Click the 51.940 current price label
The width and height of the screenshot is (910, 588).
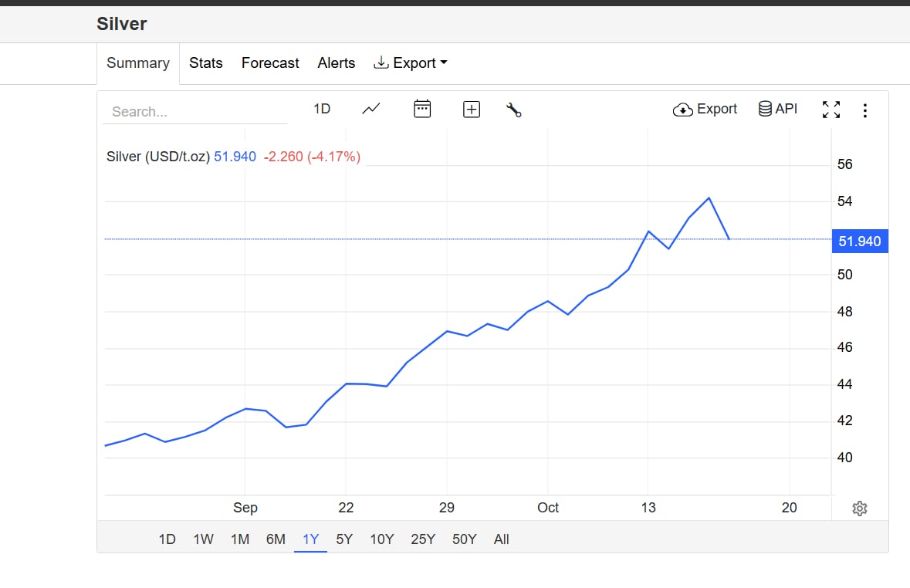(859, 242)
